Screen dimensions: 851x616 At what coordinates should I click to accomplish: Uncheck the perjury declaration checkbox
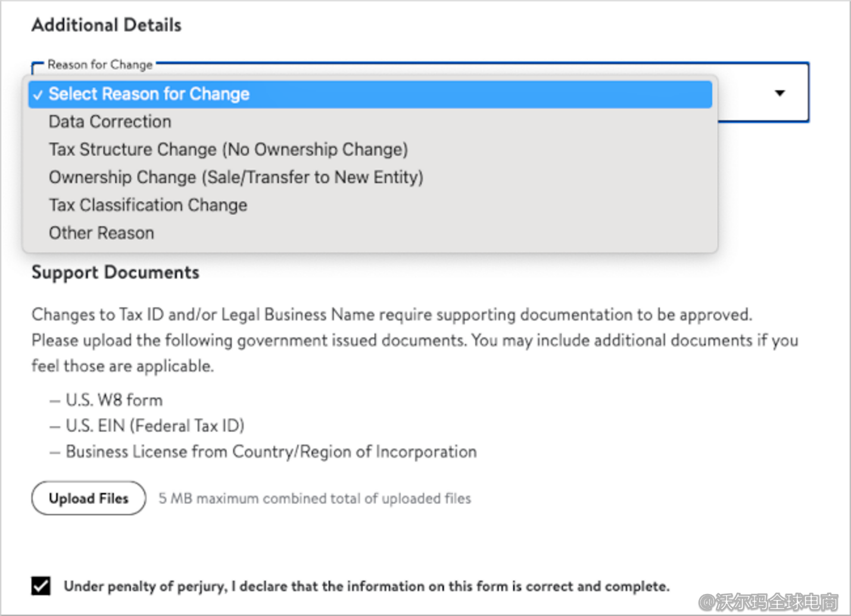point(41,586)
